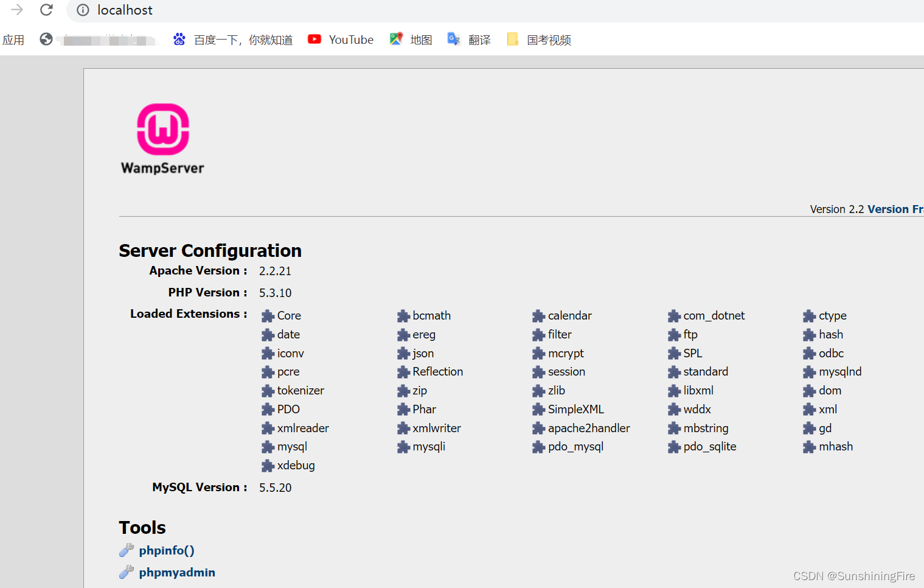Click the iconv extension name

[x=290, y=354]
